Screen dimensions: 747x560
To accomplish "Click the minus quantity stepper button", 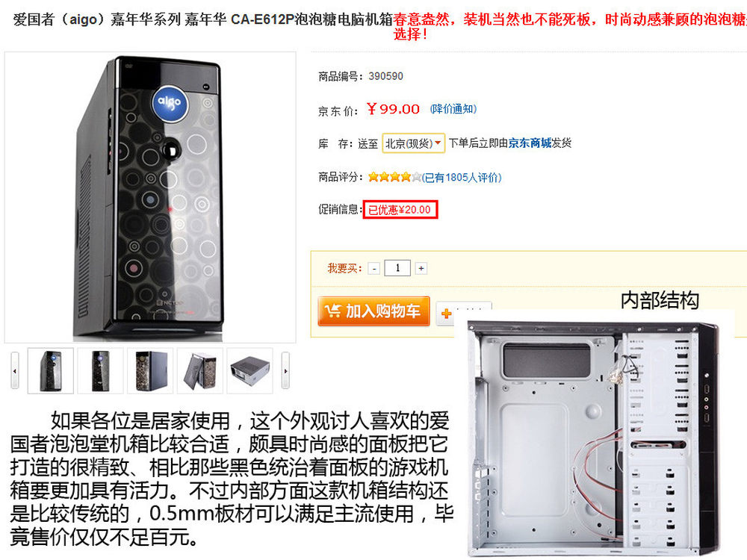I will 374,269.
